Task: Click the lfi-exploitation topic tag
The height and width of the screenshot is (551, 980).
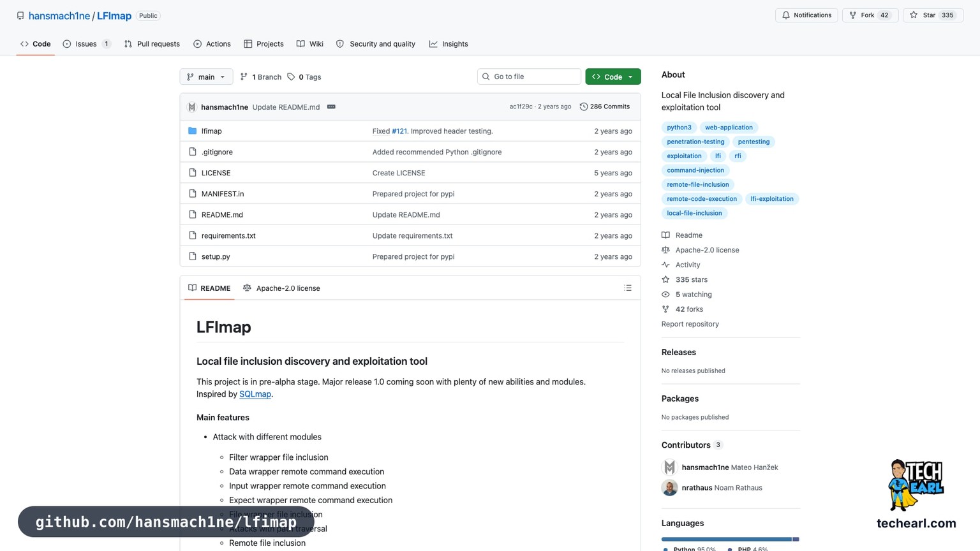Action: pyautogui.click(x=772, y=199)
